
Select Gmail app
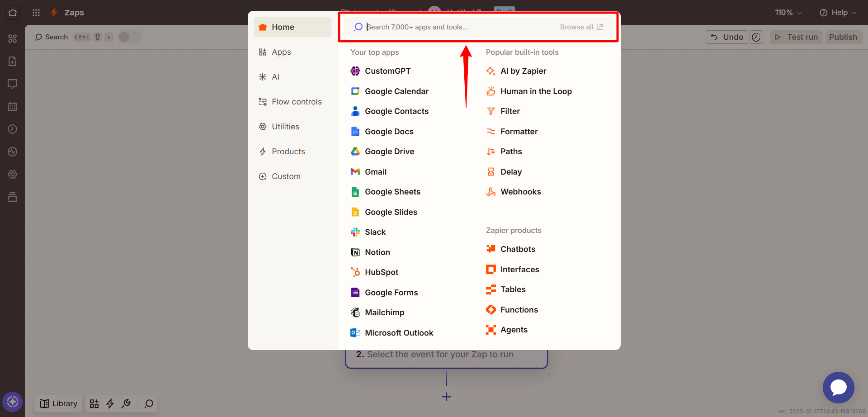pyautogui.click(x=368, y=172)
